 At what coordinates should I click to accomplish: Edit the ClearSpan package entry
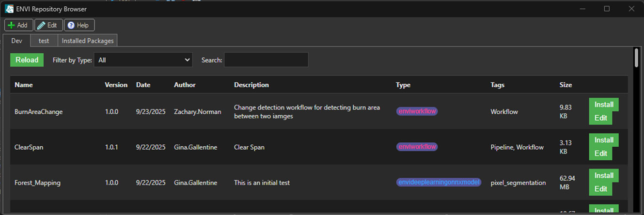point(600,154)
